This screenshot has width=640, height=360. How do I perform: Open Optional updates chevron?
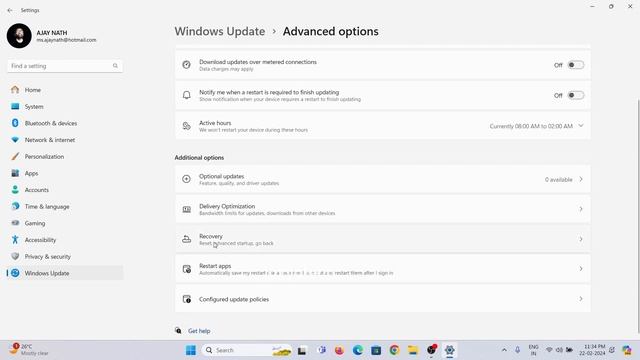[581, 179]
